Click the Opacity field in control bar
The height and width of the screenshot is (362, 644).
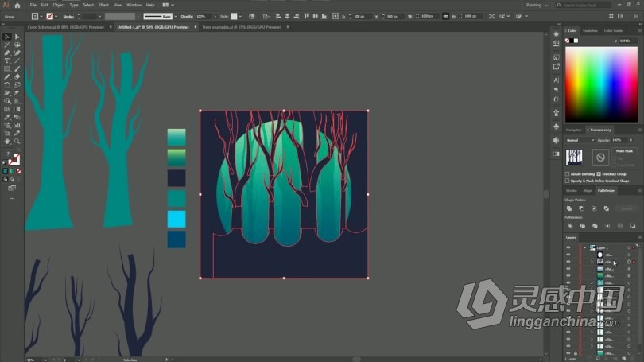[204, 17]
